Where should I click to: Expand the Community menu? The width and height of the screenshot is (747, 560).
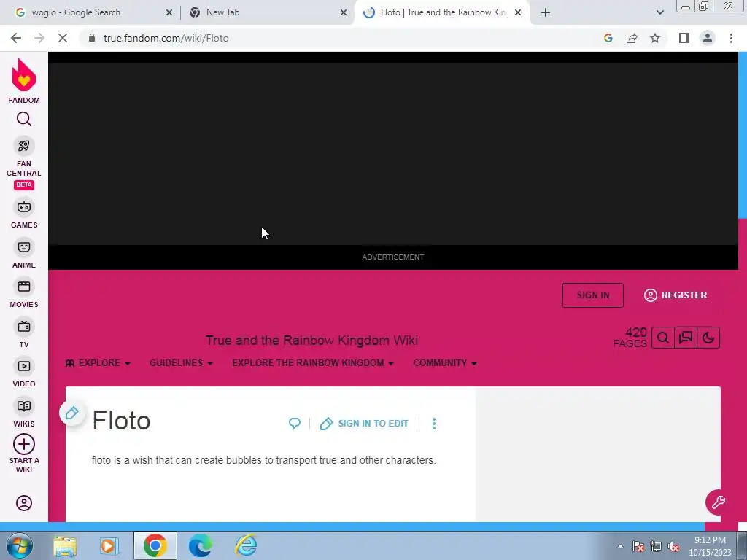tap(445, 363)
